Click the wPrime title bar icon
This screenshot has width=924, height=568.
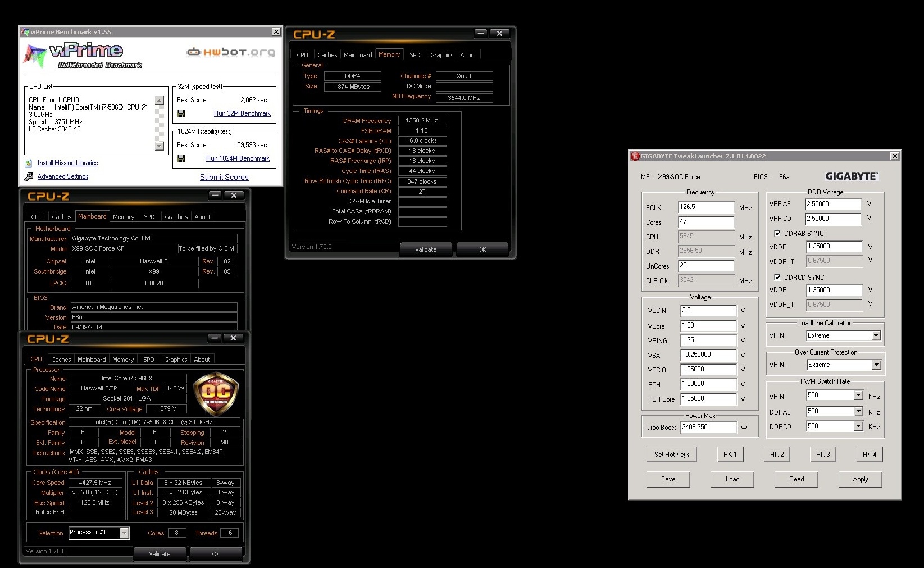[x=25, y=32]
